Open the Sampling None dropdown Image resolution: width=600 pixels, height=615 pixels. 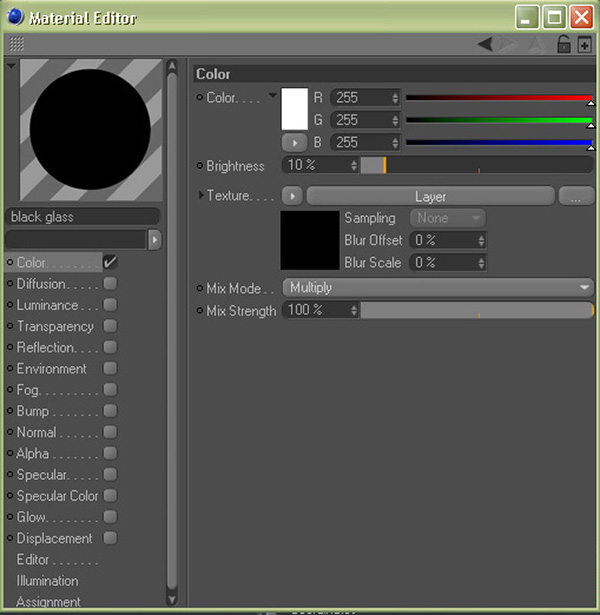[x=448, y=218]
